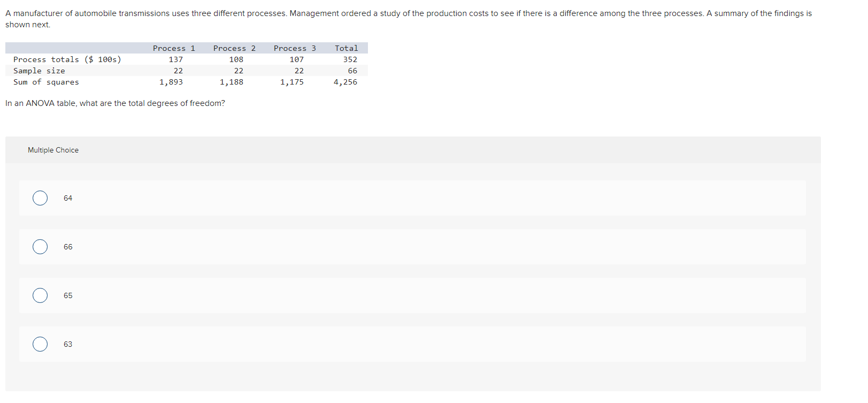
Task: Click the total sample size value 66
Action: click(x=352, y=70)
